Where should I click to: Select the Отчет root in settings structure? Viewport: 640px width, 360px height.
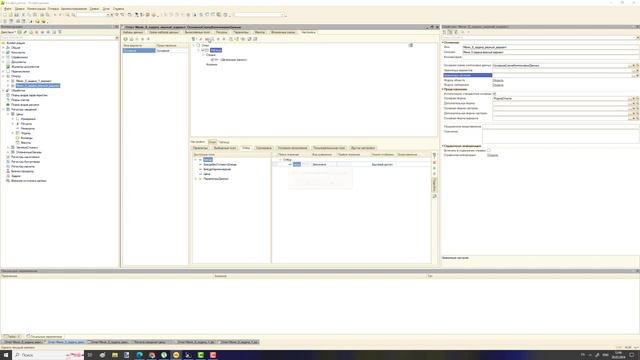click(205, 45)
